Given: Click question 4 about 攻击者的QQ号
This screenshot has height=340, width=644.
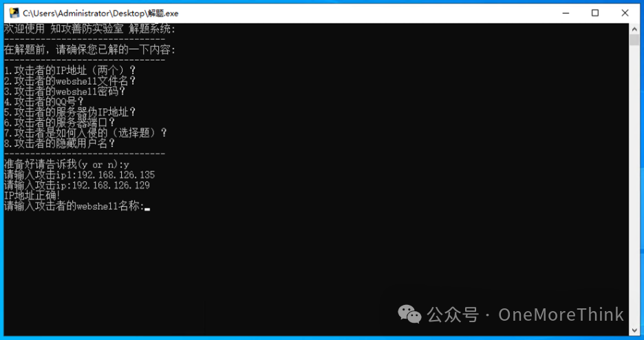Looking at the screenshot, I should [x=44, y=101].
